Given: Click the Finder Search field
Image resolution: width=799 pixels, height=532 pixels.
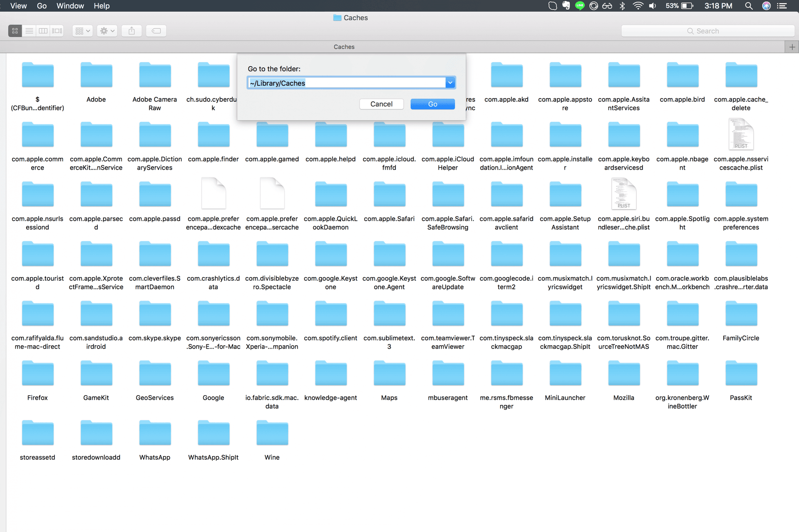Looking at the screenshot, I should [x=707, y=31].
